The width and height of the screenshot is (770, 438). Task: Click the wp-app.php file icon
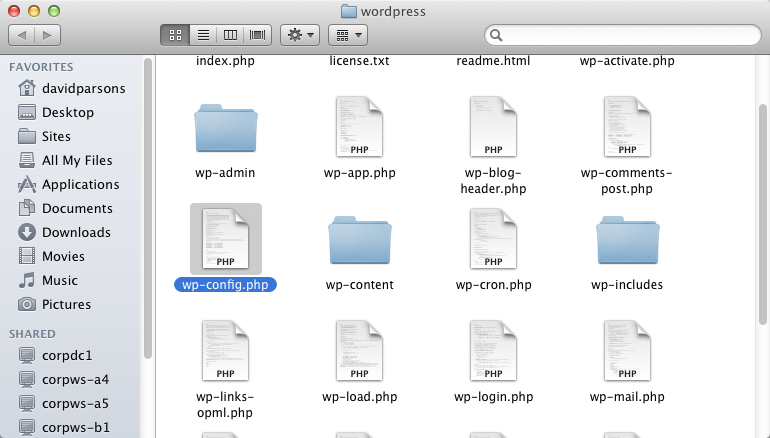[360, 127]
